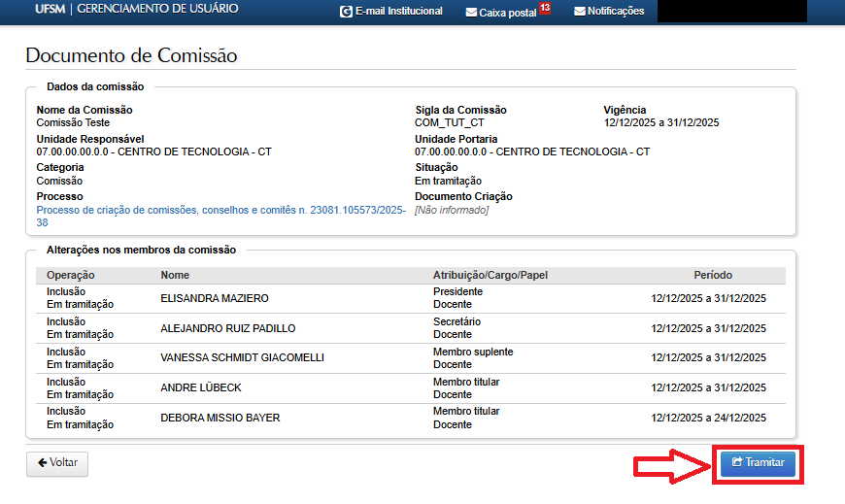Click the VANESSA SCHMIDT GIACOMELLI entry
The width and height of the screenshot is (845, 504).
point(242,358)
